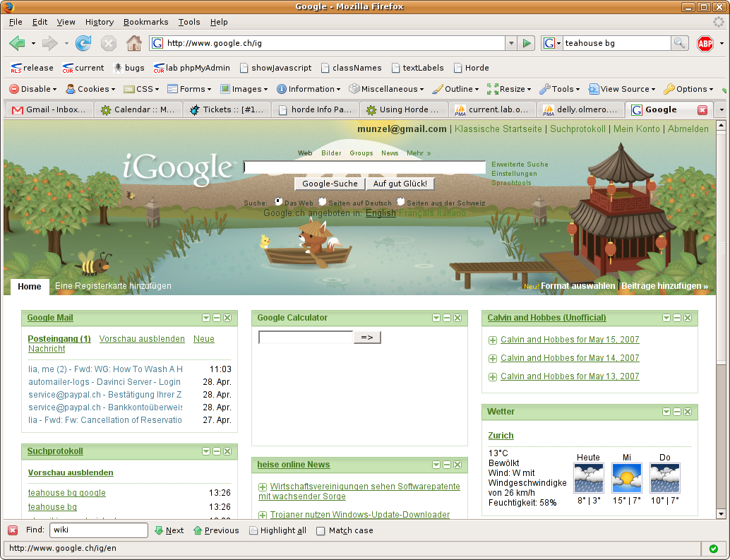Switch to the Gmail - Inbox tab
Screen dimensions: 730x560
pyautogui.click(x=49, y=109)
